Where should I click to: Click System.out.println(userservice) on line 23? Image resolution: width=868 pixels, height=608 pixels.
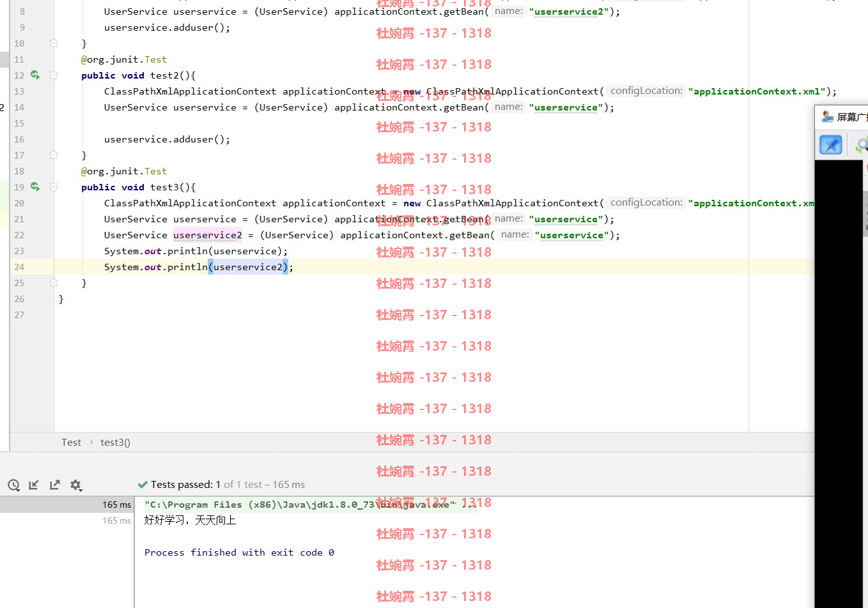(196, 251)
